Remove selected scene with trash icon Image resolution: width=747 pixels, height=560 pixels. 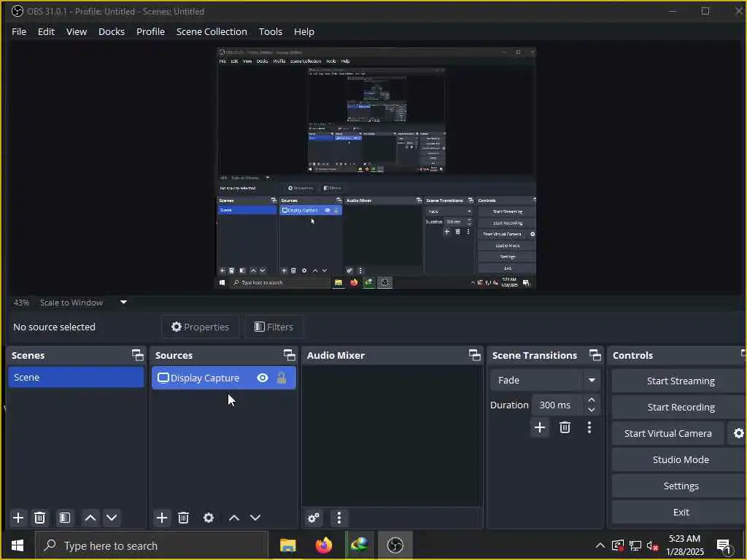pyautogui.click(x=40, y=518)
